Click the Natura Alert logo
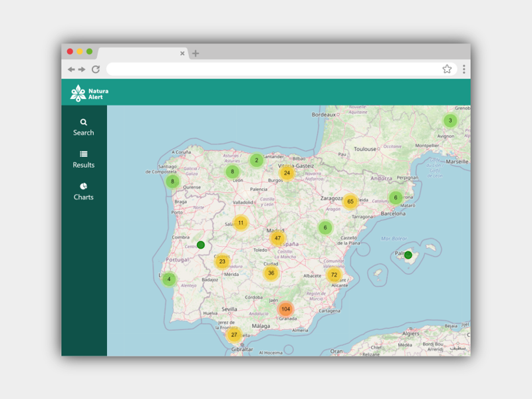 point(89,93)
